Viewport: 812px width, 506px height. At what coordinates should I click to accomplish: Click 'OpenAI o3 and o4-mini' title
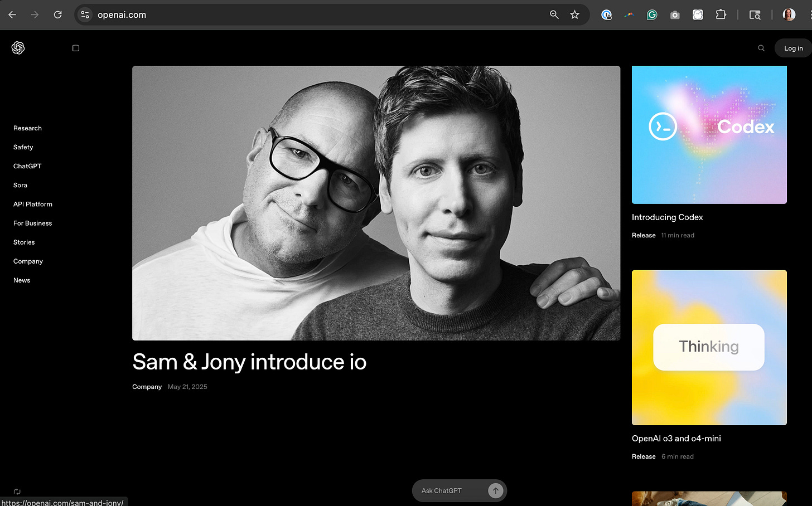tap(676, 439)
